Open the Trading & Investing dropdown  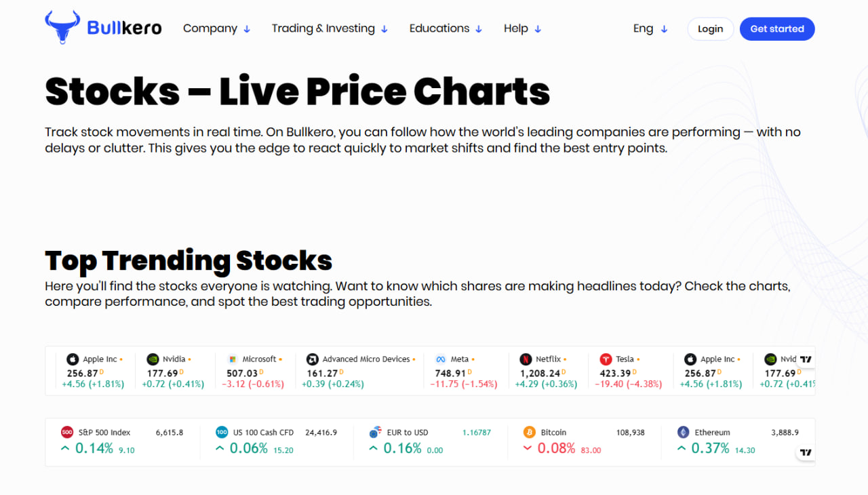330,28
